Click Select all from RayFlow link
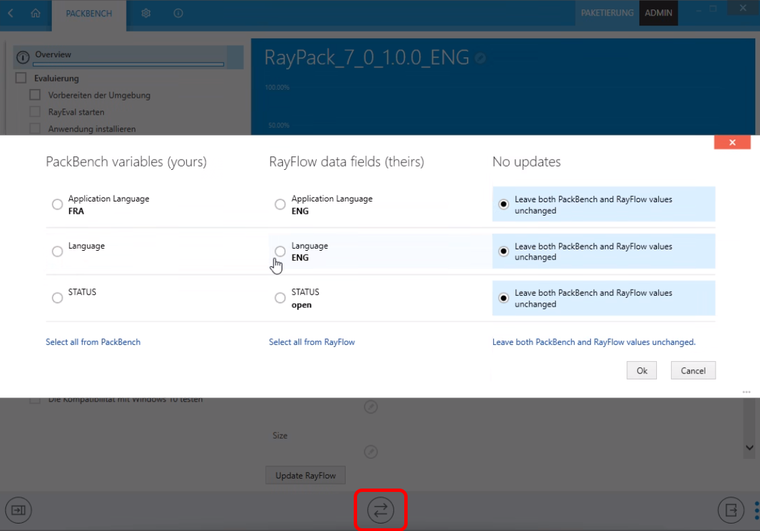760x531 pixels. pos(312,342)
